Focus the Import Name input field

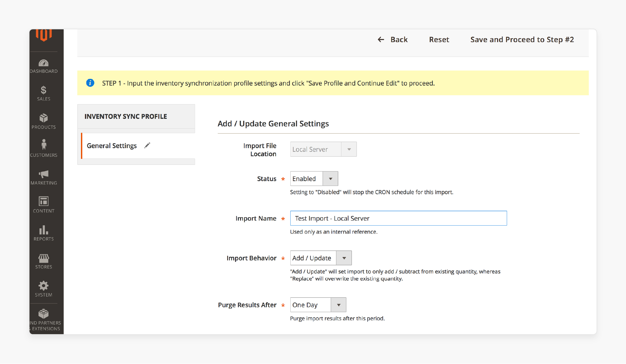pos(398,218)
